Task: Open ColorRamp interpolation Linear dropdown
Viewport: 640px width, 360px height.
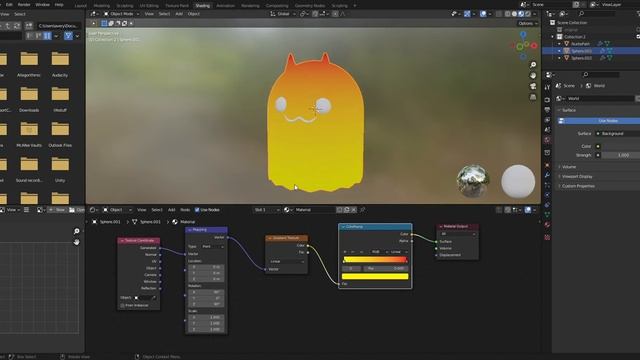Action: coord(399,252)
